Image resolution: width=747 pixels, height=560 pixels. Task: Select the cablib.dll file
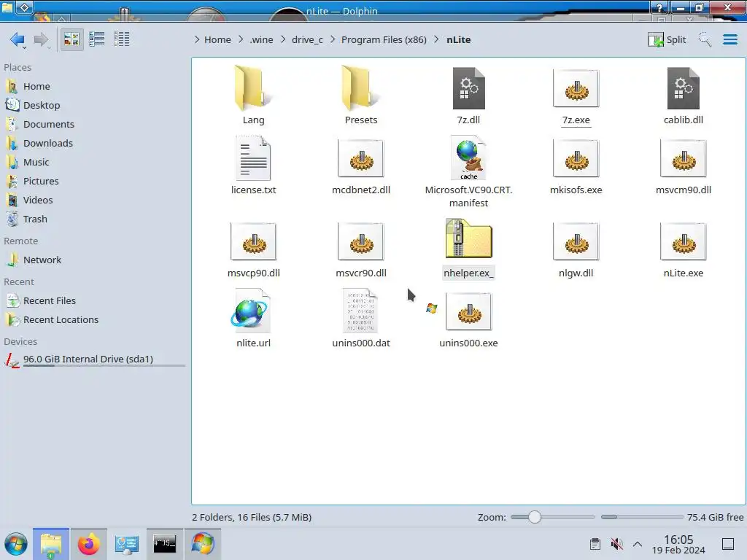683,96
